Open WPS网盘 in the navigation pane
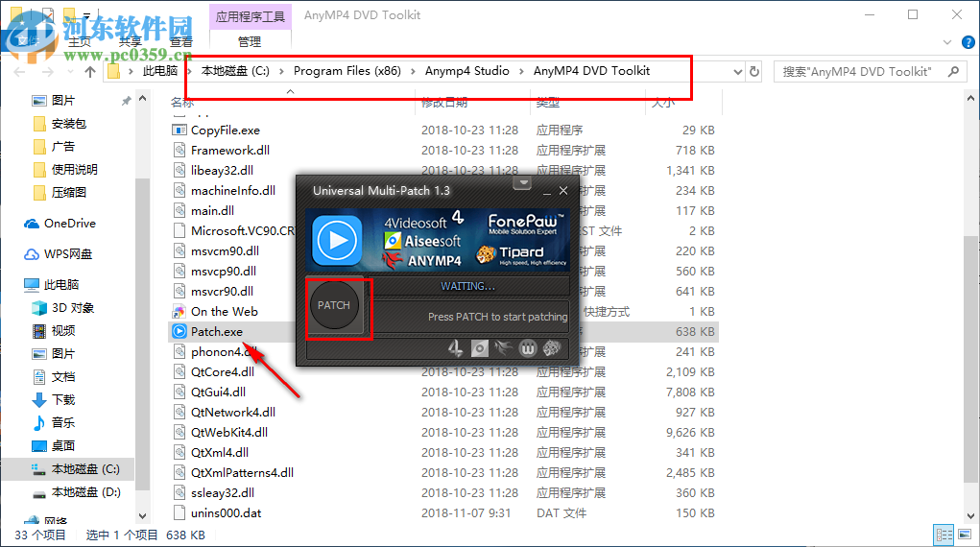 pos(67,253)
